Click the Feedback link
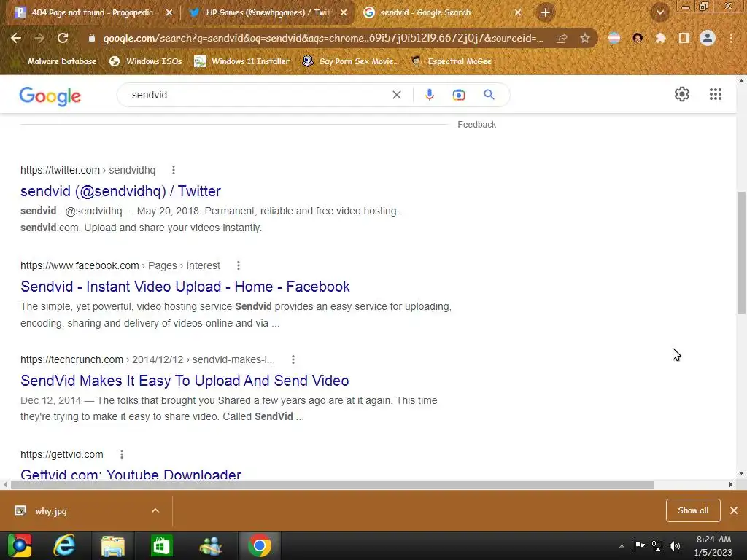 pos(477,124)
